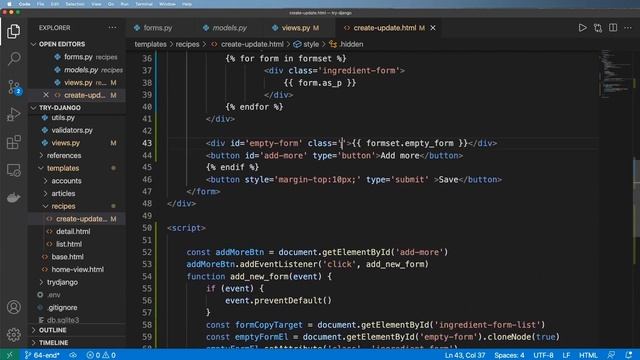Place cursor on line number 50
The width and height of the screenshot is (640, 360).
pyautogui.click(x=147, y=228)
